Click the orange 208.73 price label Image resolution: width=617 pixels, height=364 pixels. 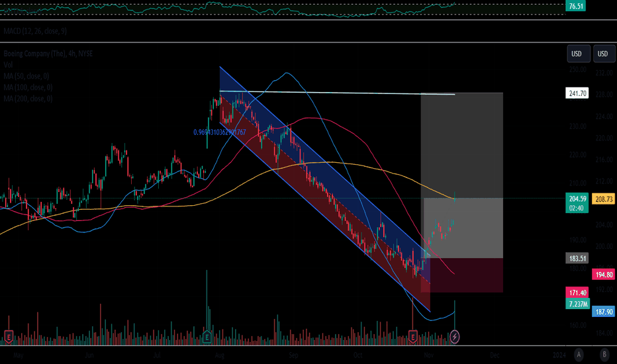(x=604, y=199)
